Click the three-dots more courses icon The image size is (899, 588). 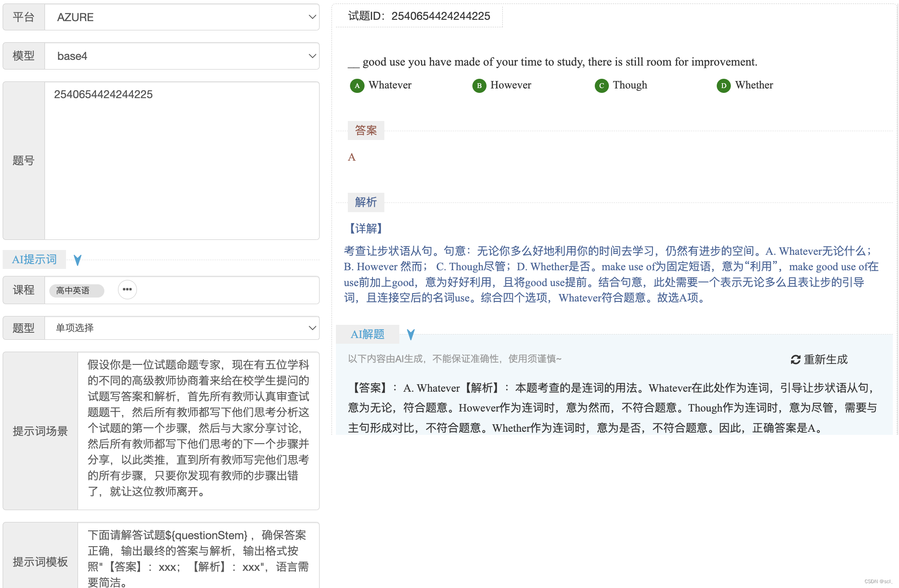(x=127, y=290)
